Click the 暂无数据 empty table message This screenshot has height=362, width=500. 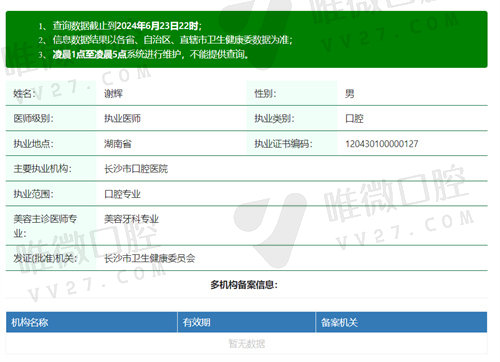[x=247, y=343]
